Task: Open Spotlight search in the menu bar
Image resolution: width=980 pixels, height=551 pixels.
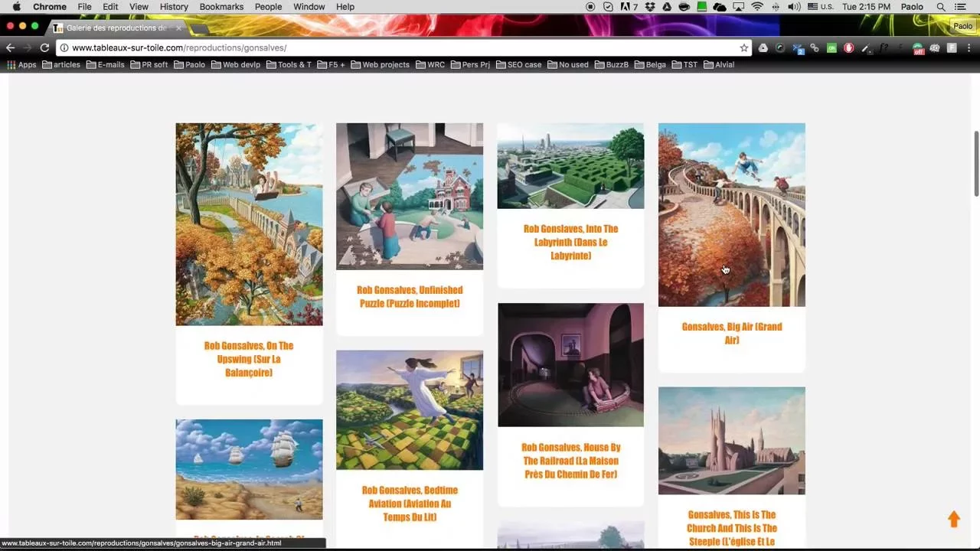Action: (941, 7)
